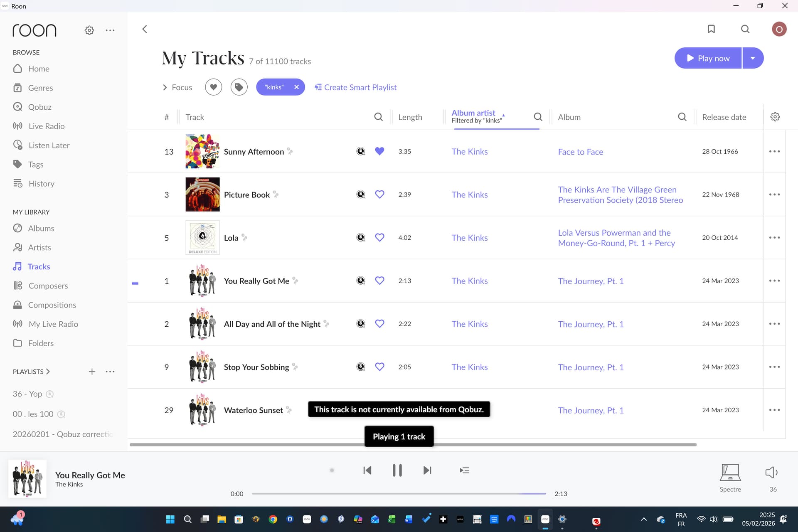
Task: Remove the "kinks" filter chip
Action: [296, 87]
